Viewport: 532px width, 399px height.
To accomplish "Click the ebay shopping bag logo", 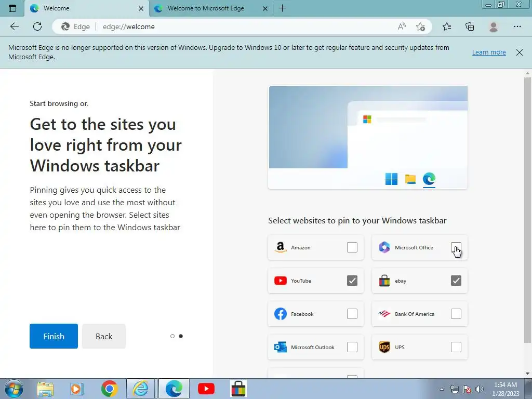I will 384,281.
